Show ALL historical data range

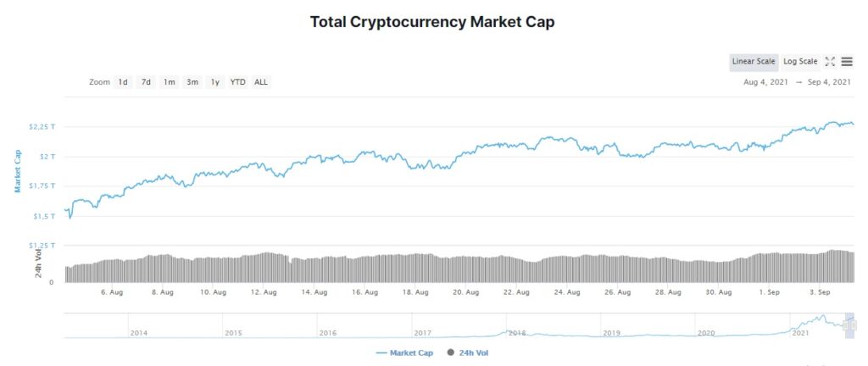point(261,82)
